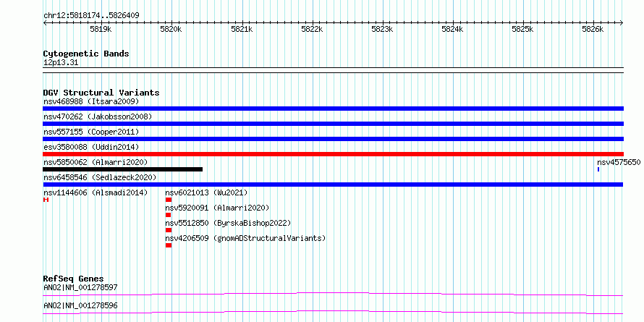The width and height of the screenshot is (644, 322).
Task: Click the ruler's left arrowhead
Action: (x=45, y=23)
